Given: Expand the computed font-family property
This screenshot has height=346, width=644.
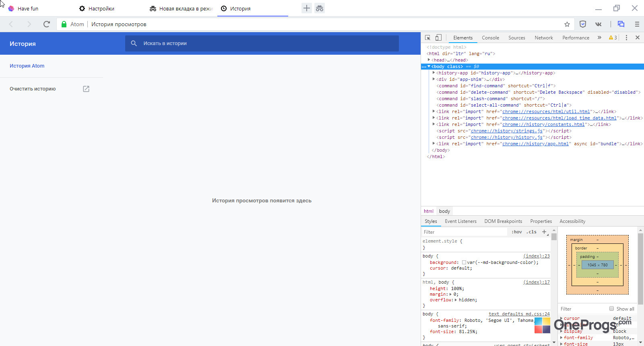Looking at the screenshot, I should pos(561,338).
